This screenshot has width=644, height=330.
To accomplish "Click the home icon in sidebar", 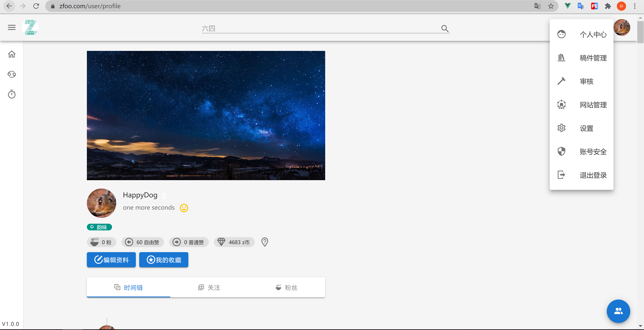I will coord(12,54).
